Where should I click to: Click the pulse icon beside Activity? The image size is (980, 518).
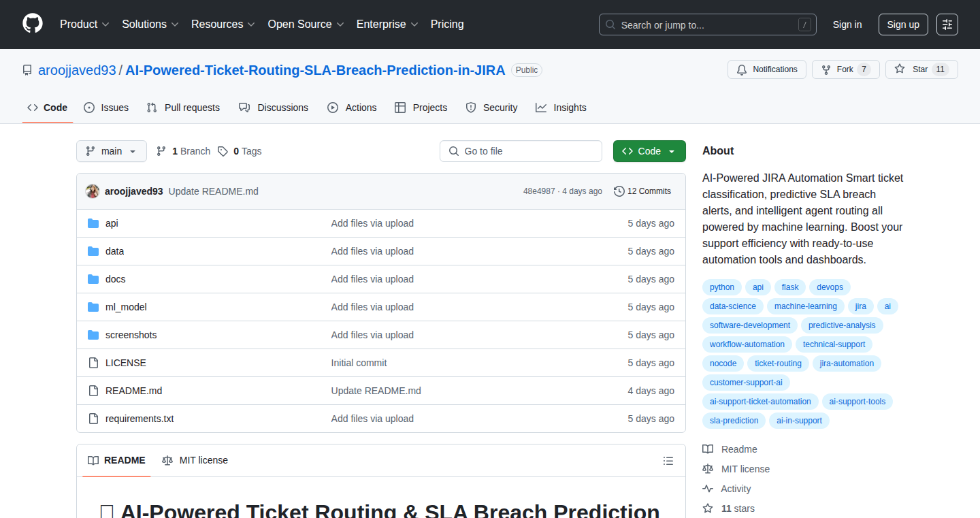click(x=708, y=489)
